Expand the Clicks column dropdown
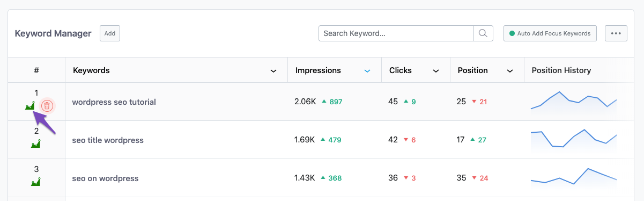Viewport: 644px width, 201px height. point(436,71)
